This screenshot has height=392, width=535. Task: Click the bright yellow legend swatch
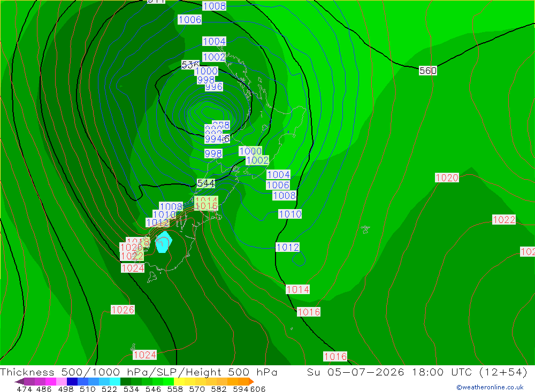179,381
